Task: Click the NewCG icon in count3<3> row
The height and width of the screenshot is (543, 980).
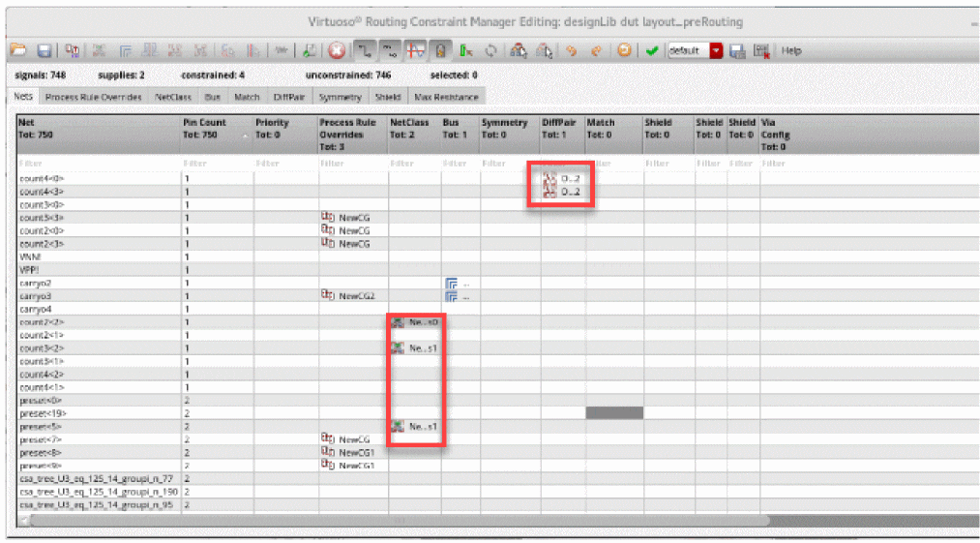Action: point(328,218)
